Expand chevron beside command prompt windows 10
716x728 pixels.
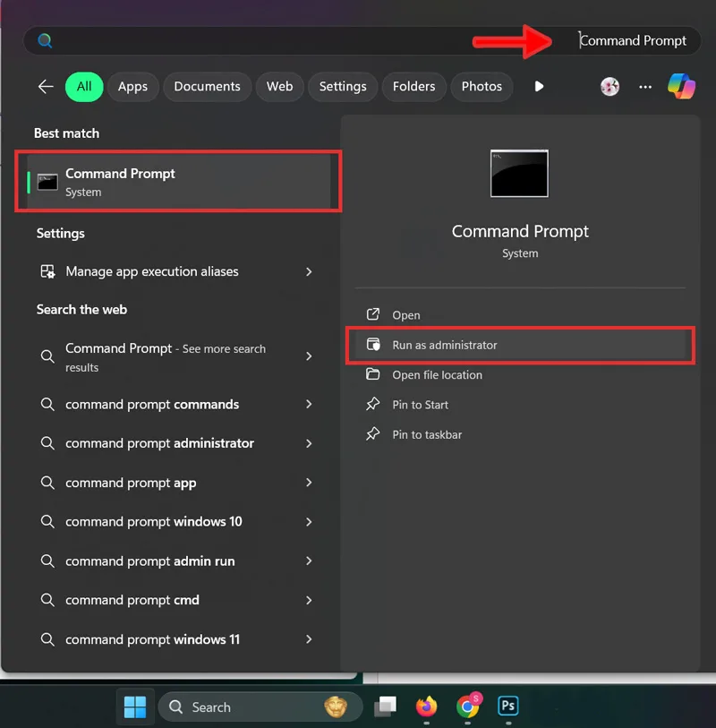(309, 522)
